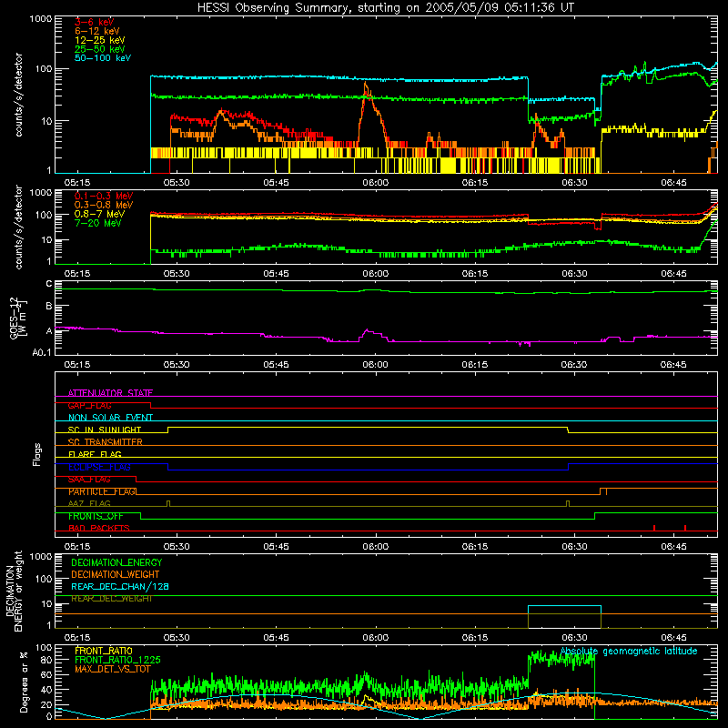Select the FRONTS_OFF flag label
This screenshot has height=728, width=728.
96,516
